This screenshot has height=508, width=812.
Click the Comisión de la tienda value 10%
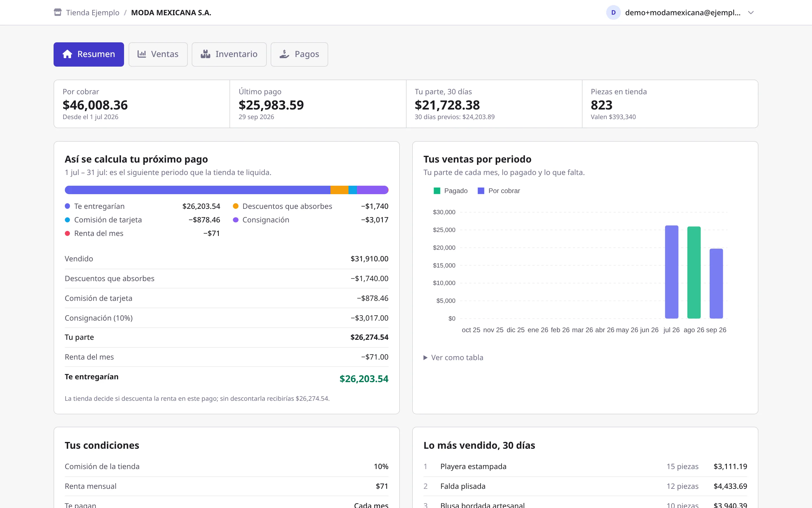tap(381, 466)
